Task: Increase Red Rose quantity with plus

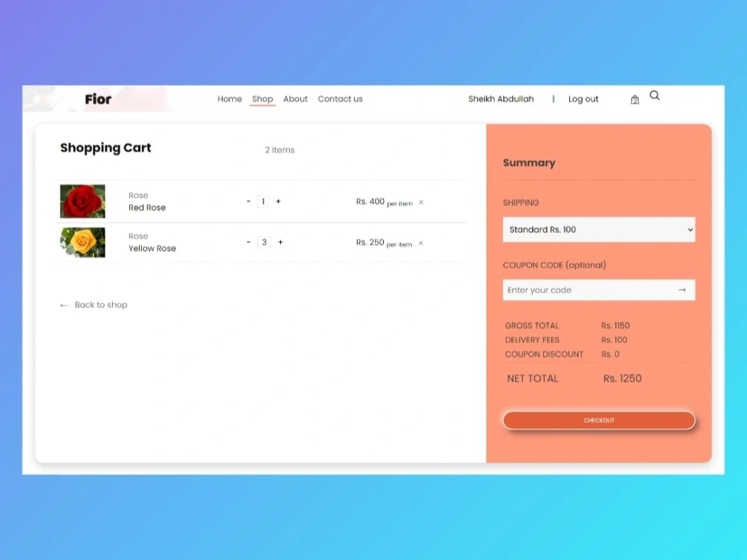Action: pos(278,202)
